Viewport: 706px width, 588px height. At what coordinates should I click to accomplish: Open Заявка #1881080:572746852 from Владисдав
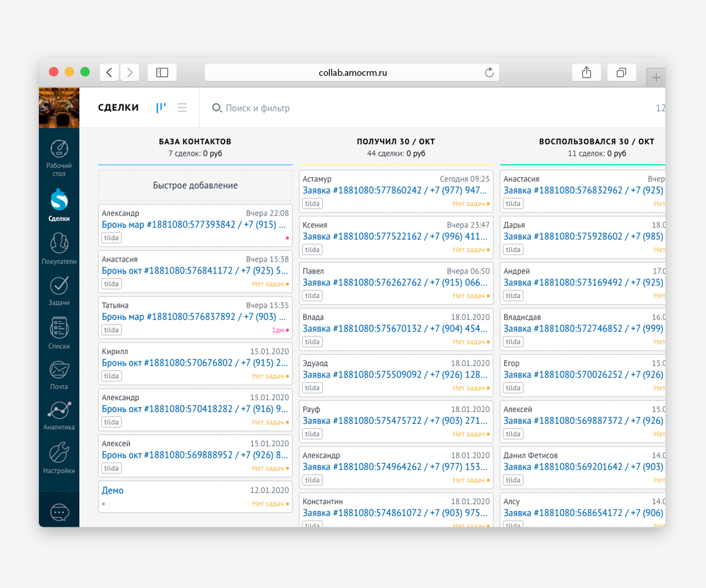584,329
